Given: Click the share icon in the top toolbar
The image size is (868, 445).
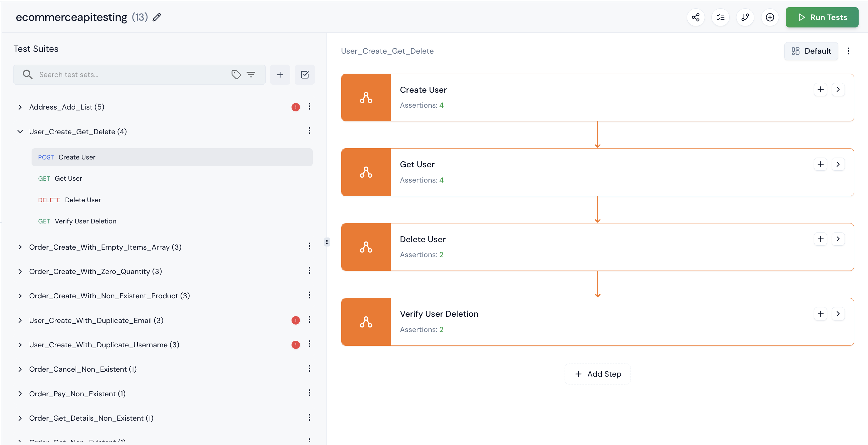Looking at the screenshot, I should click(696, 17).
